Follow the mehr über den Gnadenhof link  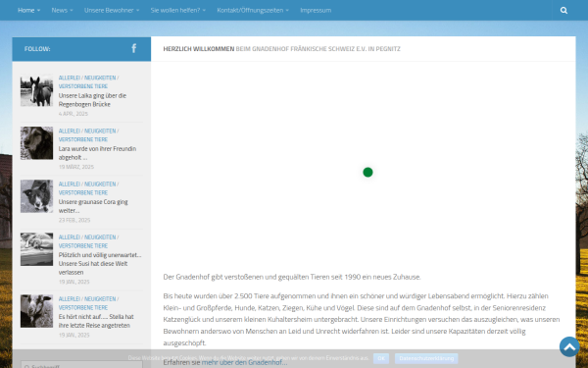(x=244, y=362)
